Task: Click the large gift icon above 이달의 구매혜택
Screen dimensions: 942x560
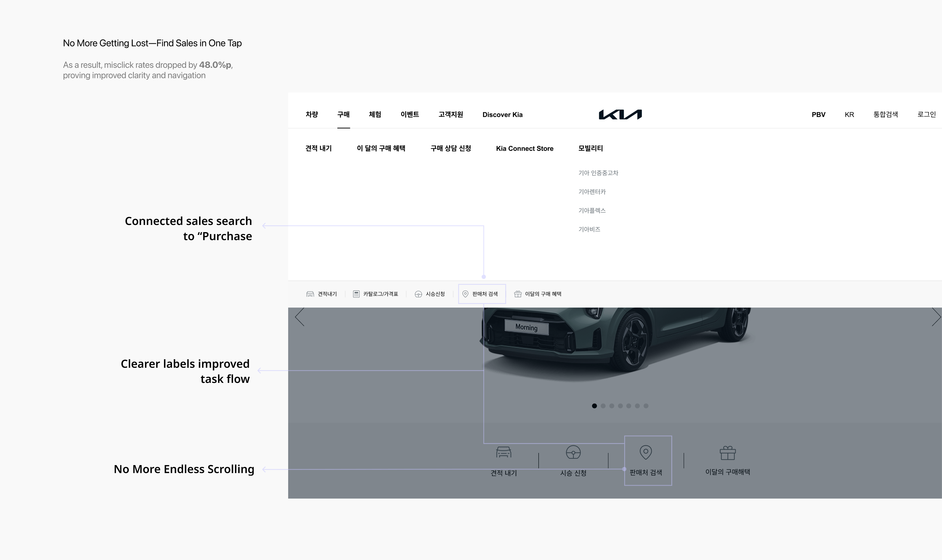Action: point(728,453)
